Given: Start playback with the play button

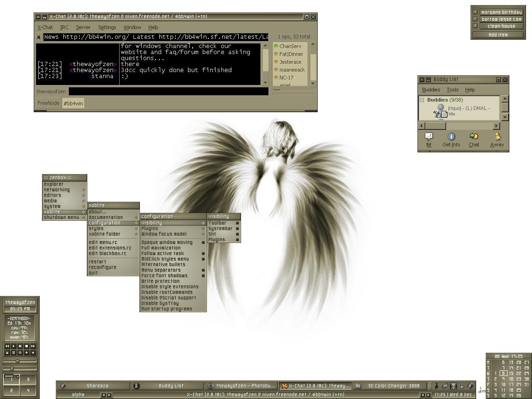Looking at the screenshot, I should pos(13,346).
